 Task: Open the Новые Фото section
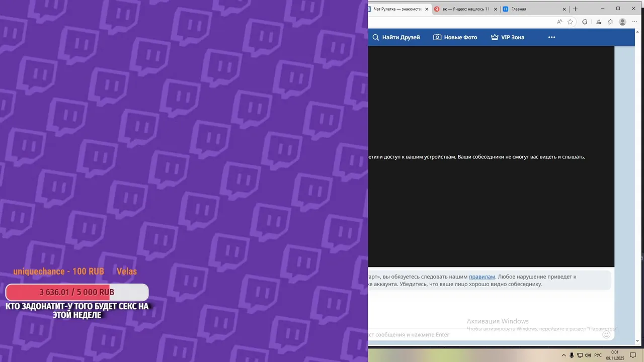tap(455, 37)
